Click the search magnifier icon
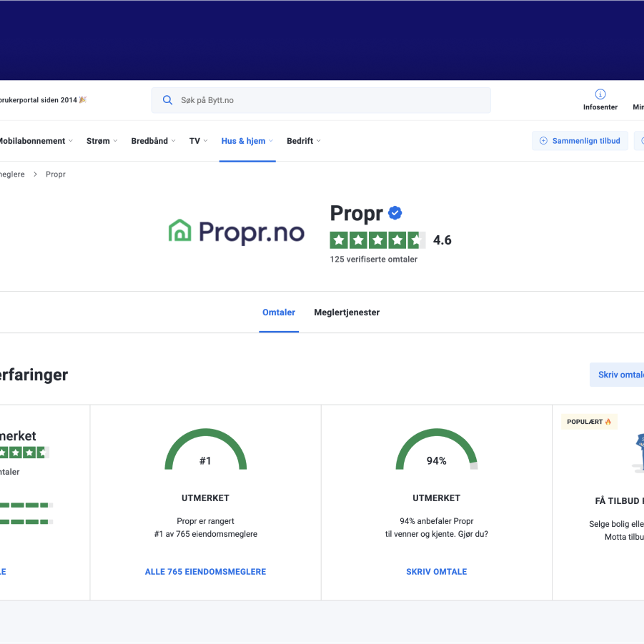644x644 pixels. (167, 100)
